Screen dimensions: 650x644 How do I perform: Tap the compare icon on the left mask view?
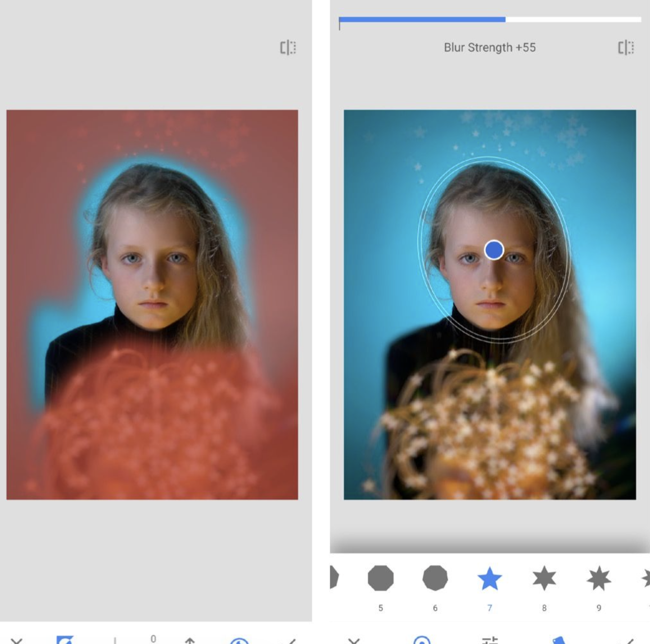(287, 48)
